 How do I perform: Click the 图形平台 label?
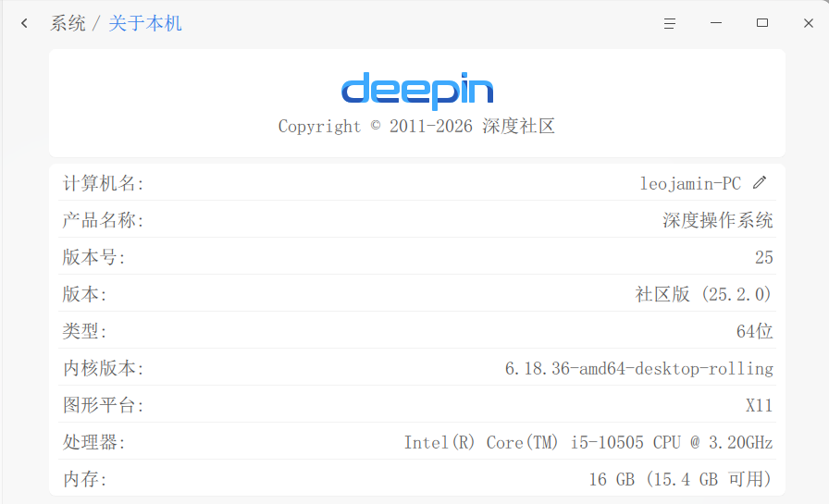pyautogui.click(x=103, y=405)
